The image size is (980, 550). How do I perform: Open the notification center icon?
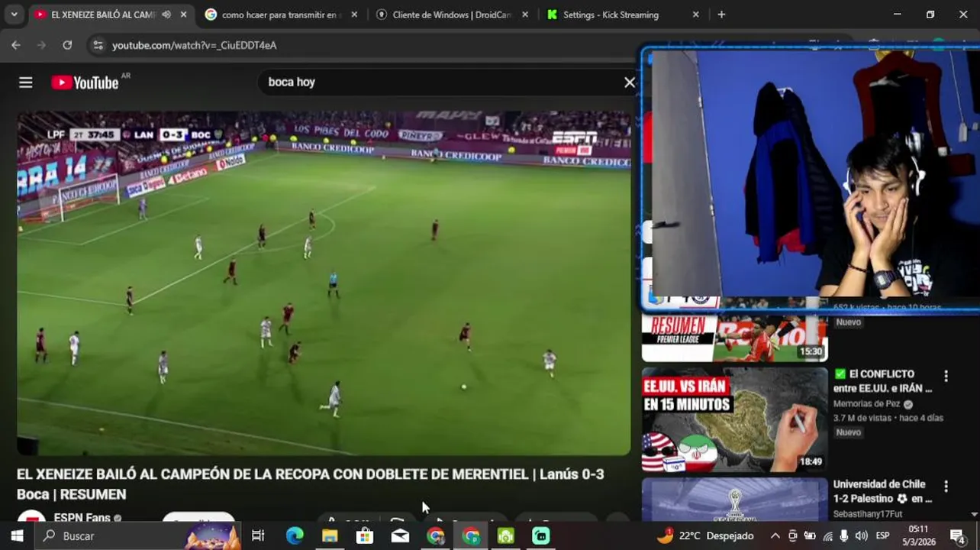[957, 536]
